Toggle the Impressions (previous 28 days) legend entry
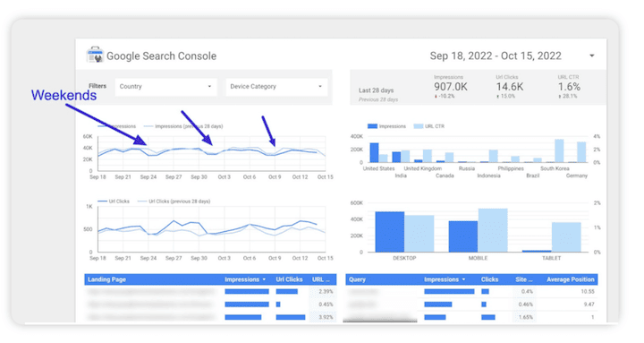Screen dimensions: 644x343 tap(183, 126)
